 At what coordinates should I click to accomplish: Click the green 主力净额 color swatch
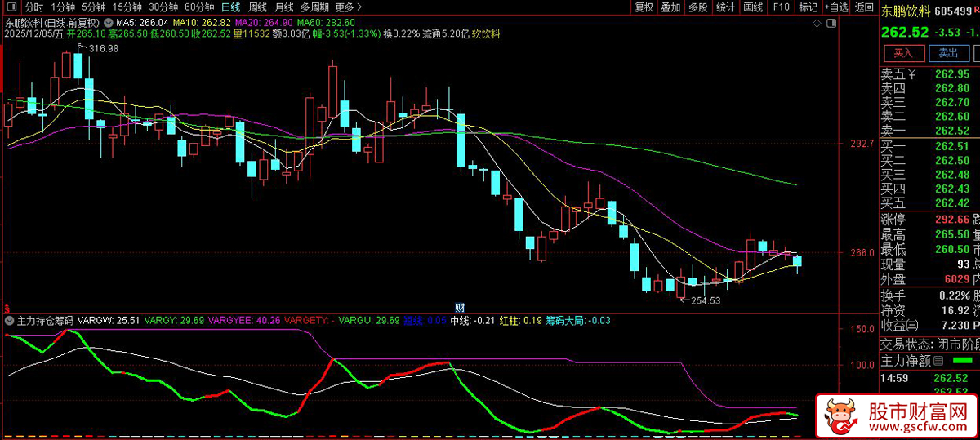(x=963, y=361)
